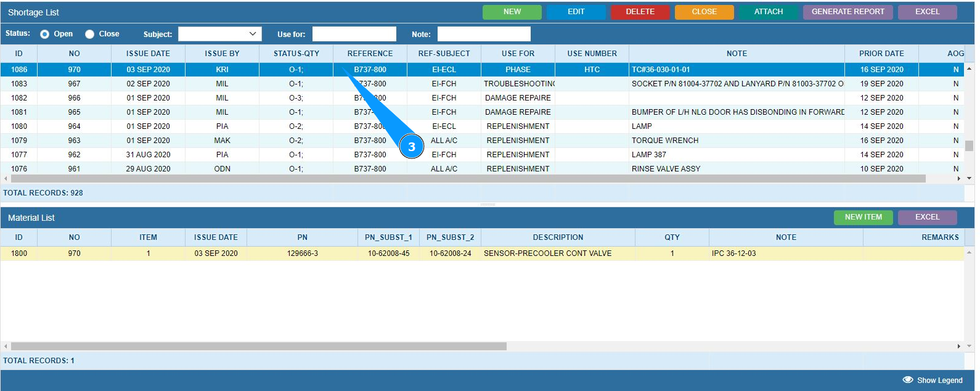Select the Close status radio button
The width and height of the screenshot is (980, 391).
pos(90,35)
